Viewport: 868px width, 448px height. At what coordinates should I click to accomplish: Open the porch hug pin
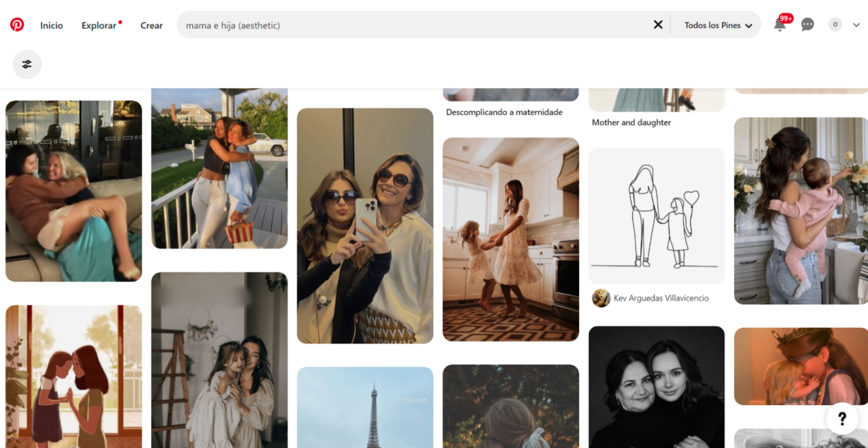tap(219, 168)
